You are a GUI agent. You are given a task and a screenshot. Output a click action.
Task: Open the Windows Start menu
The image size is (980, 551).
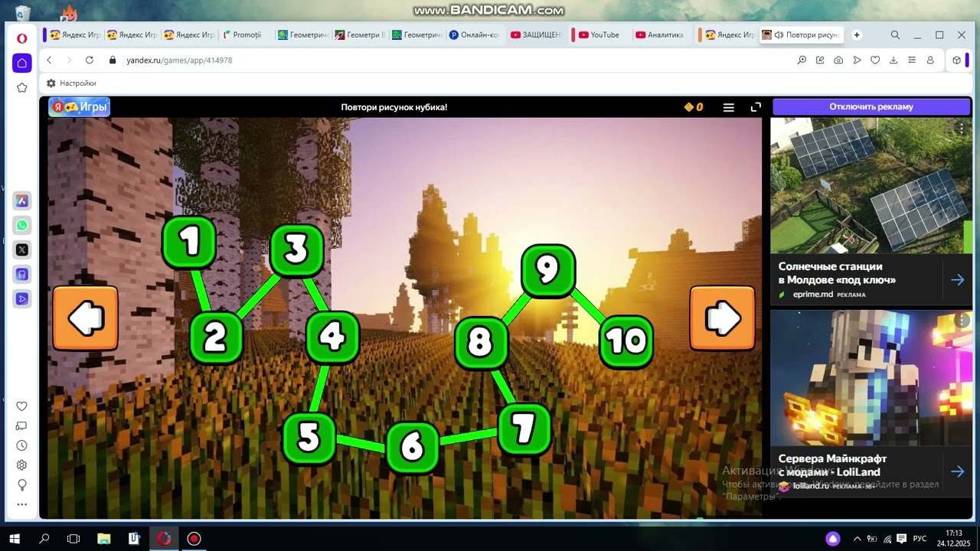(15, 539)
